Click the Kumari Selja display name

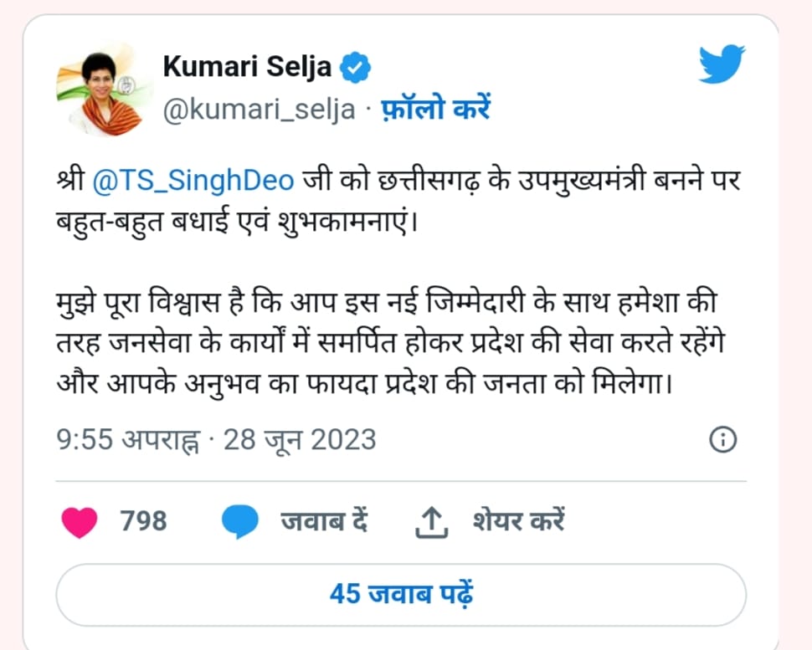pyautogui.click(x=247, y=67)
